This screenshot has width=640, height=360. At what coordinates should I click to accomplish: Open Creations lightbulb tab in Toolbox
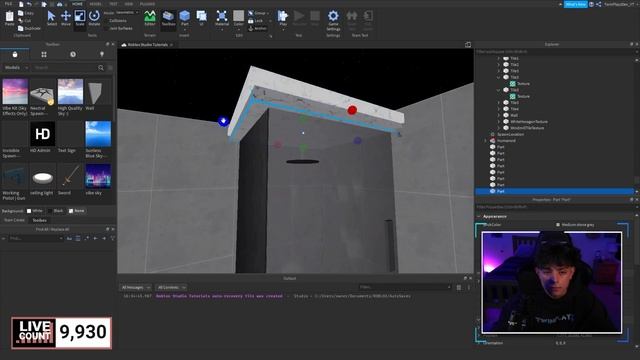102,54
